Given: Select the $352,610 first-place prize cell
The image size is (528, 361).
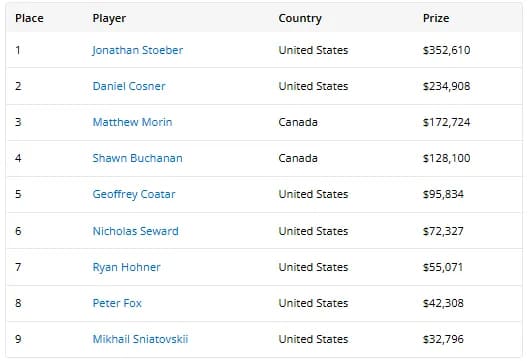Looking at the screenshot, I should click(x=447, y=51).
